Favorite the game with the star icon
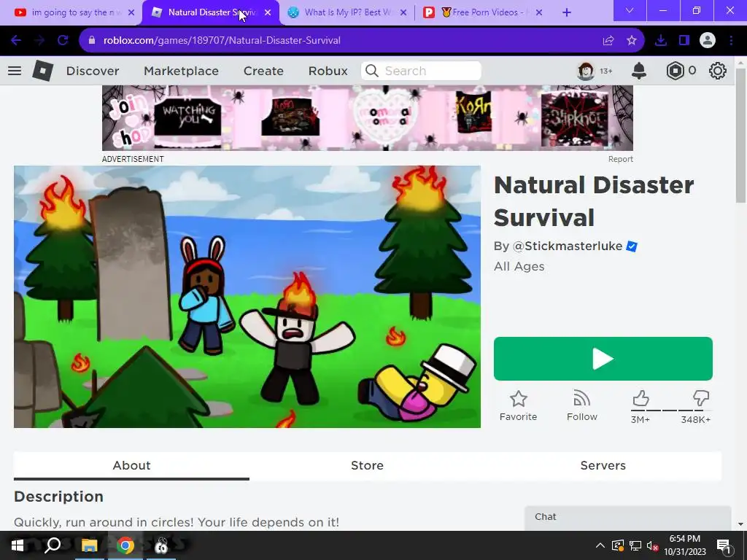Image resolution: width=747 pixels, height=560 pixels. pos(519,399)
